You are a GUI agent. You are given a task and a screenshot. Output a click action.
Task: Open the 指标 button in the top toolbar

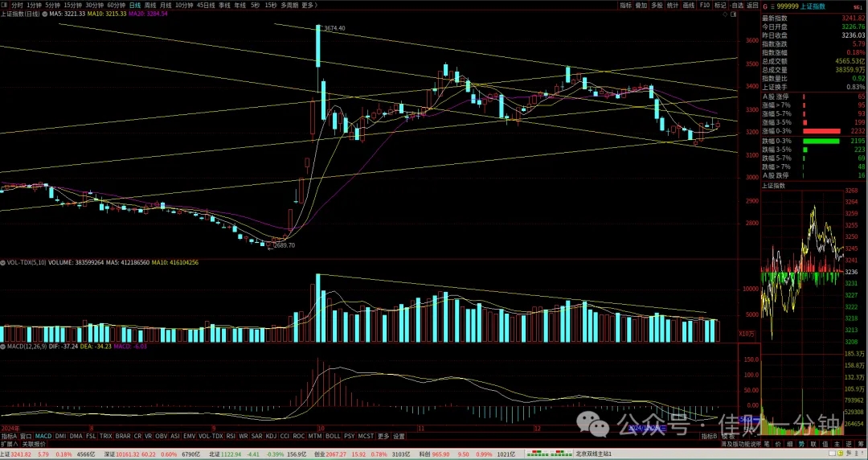click(x=625, y=5)
